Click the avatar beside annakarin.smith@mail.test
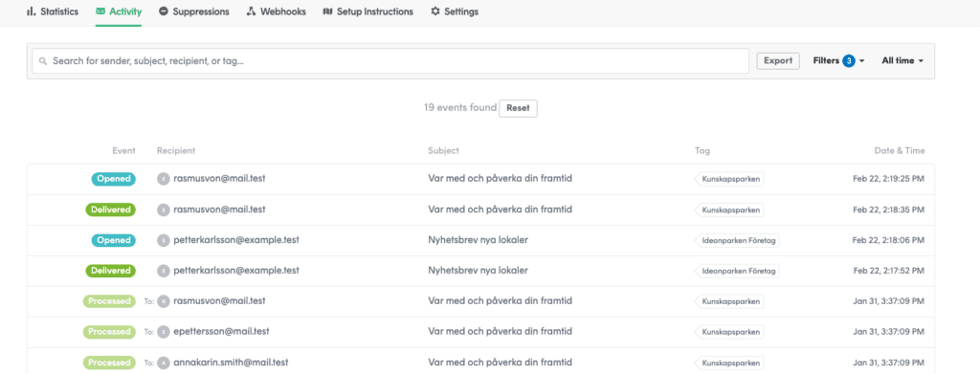 [164, 363]
